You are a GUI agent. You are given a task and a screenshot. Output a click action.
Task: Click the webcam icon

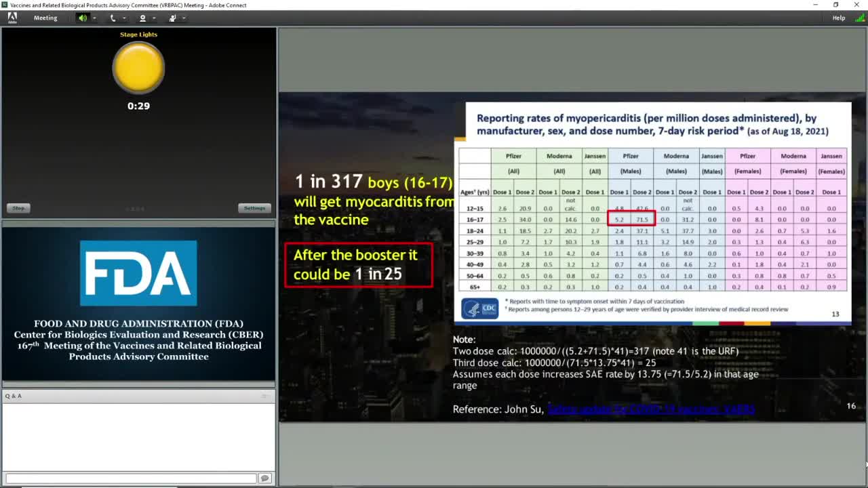pos(142,18)
